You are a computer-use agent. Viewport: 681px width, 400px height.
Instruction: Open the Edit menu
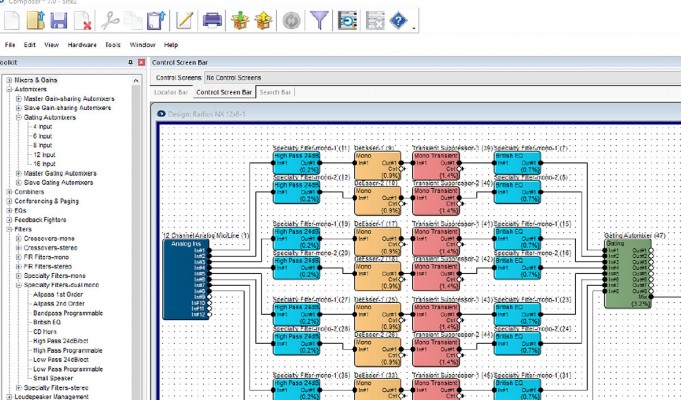point(30,45)
